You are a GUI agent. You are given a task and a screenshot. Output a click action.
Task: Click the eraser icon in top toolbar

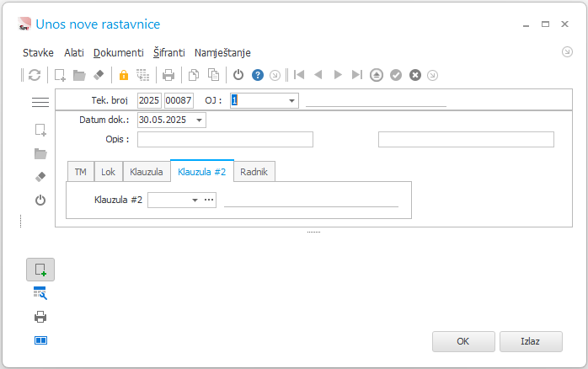(99, 75)
